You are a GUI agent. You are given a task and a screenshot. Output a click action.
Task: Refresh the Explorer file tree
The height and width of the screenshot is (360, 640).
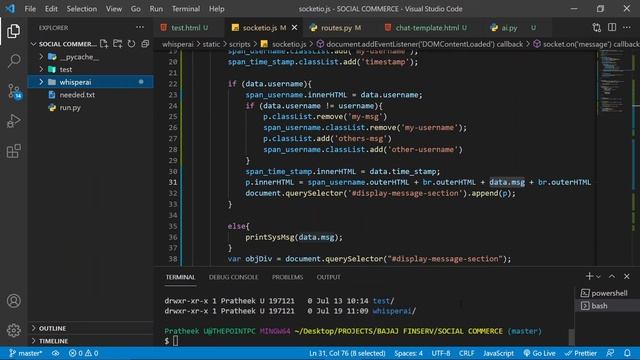click(x=131, y=44)
